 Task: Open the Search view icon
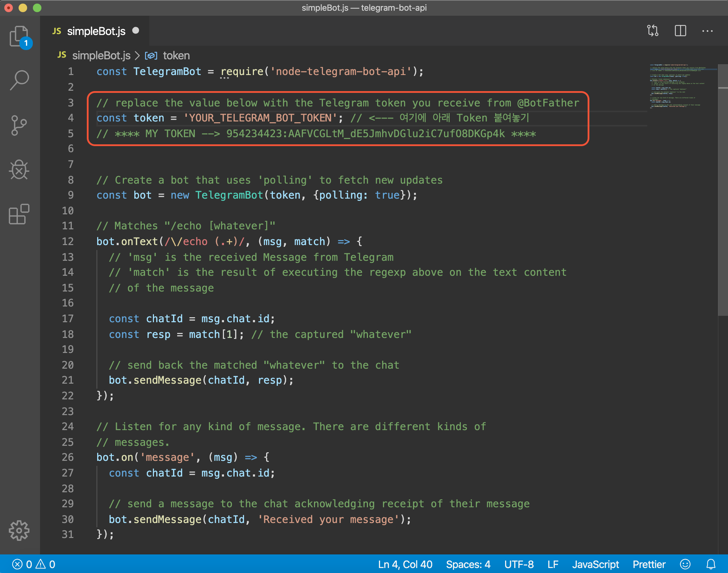coord(19,80)
